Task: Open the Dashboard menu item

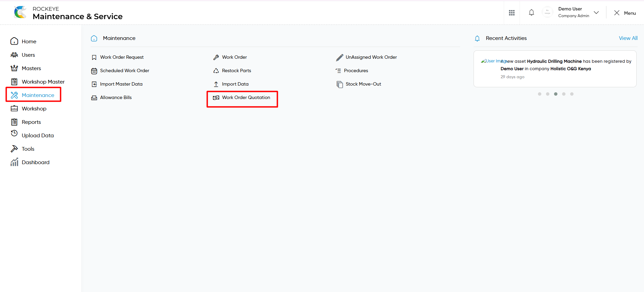Action: tap(36, 162)
